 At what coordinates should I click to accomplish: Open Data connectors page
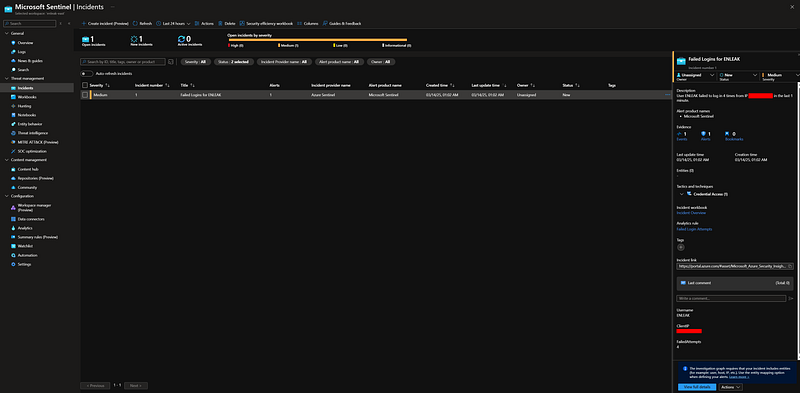31,219
